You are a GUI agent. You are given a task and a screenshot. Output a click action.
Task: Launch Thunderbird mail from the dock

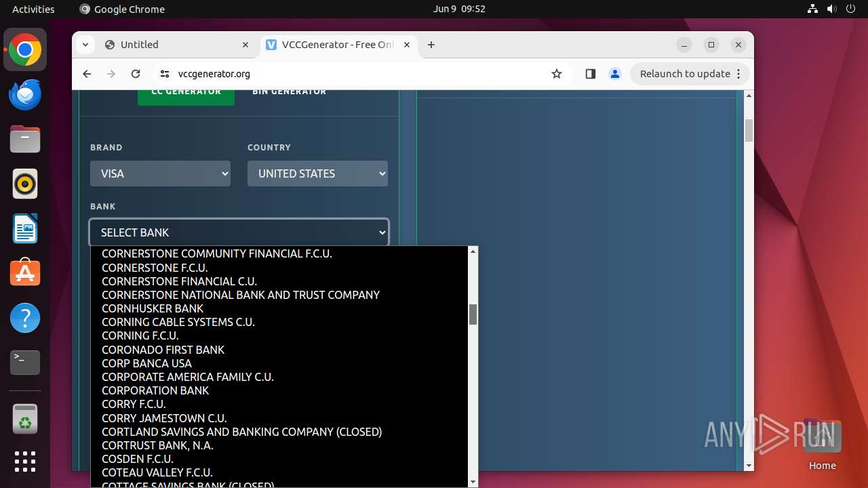[25, 95]
